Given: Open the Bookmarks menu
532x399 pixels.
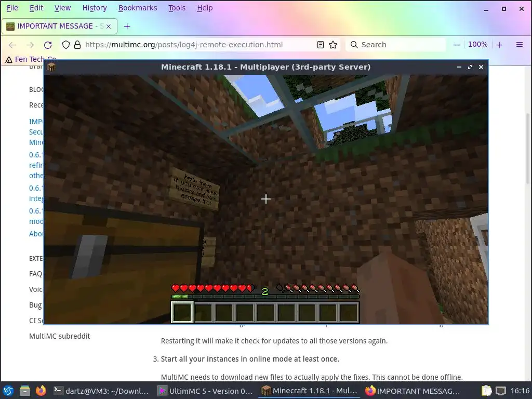Looking at the screenshot, I should pos(137,8).
